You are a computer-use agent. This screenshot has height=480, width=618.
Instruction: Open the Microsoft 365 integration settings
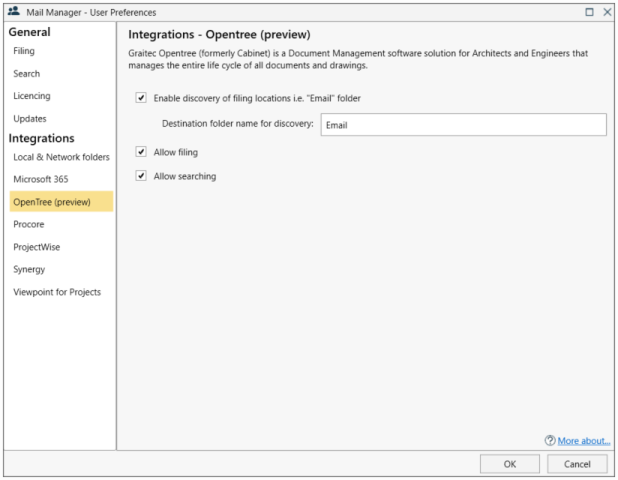click(x=41, y=179)
